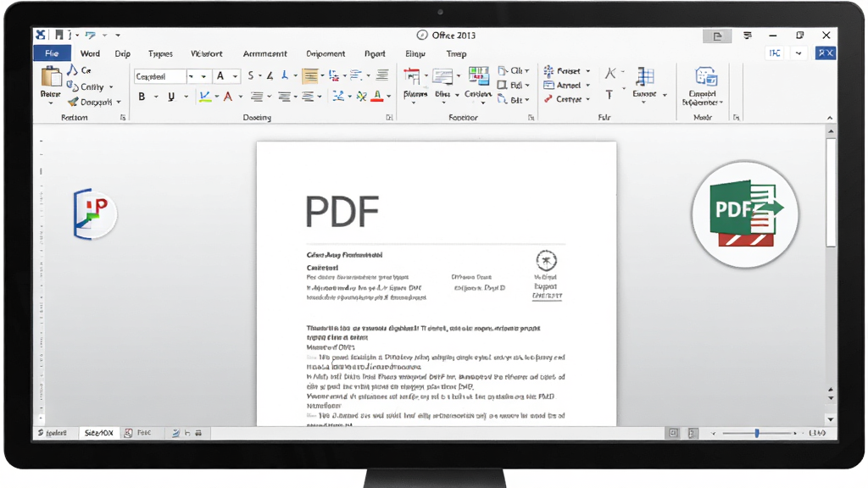Expand the Reiset dropdown
Screen dimensions: 868x488
tap(587, 71)
